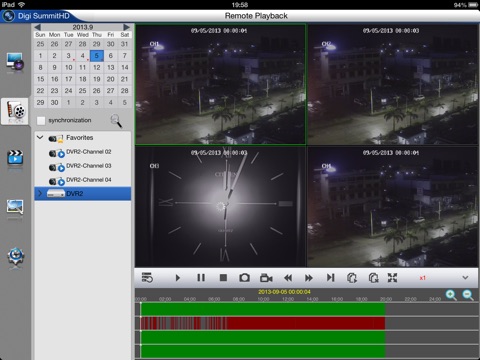Viewport: 480px width, 360px height.
Task: Go to next month in calendar
Action: 126,27
